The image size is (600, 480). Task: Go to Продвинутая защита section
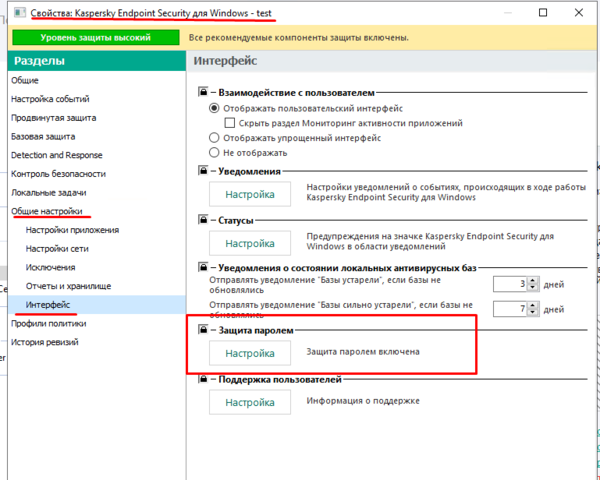(54, 118)
